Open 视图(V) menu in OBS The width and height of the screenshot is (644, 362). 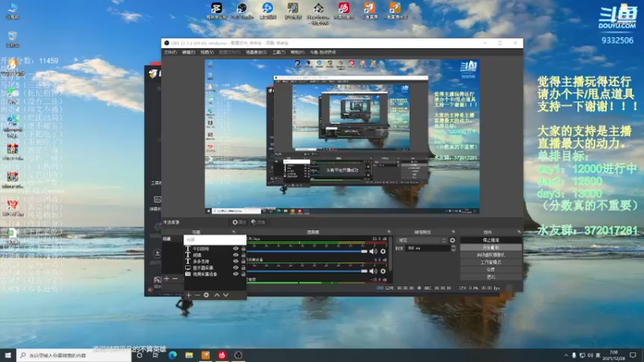pos(207,52)
